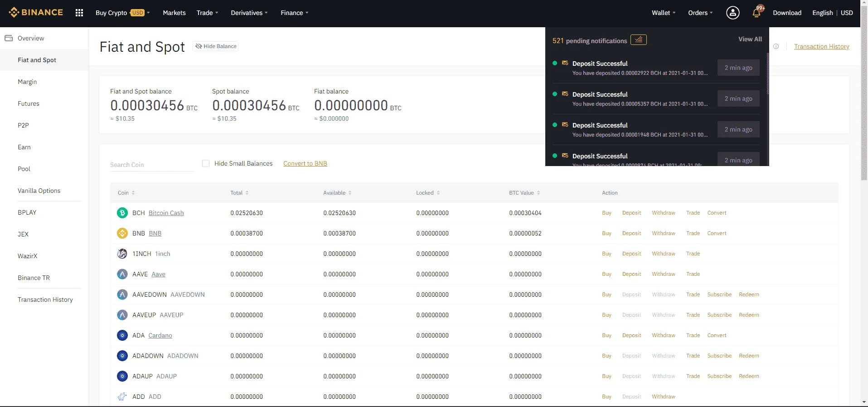Screen dimensions: 868x407
Task: Click the ADD coin icon
Action: (122, 397)
